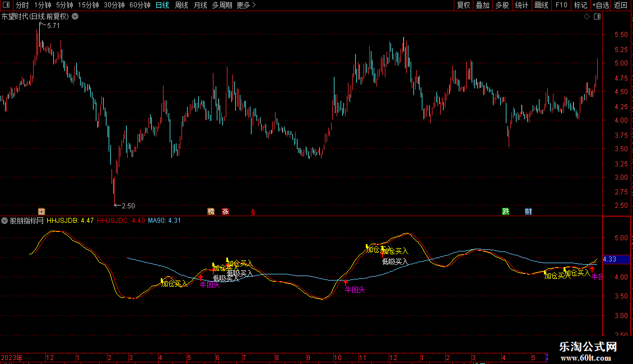The width and height of the screenshot is (633, 364).
Task: Click the 2.50 low price label
Action: (x=128, y=206)
